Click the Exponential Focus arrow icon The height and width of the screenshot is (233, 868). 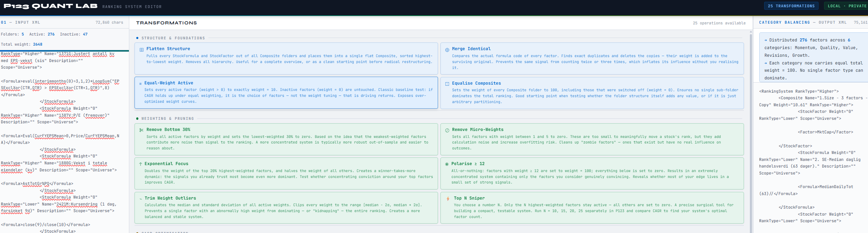pos(140,164)
